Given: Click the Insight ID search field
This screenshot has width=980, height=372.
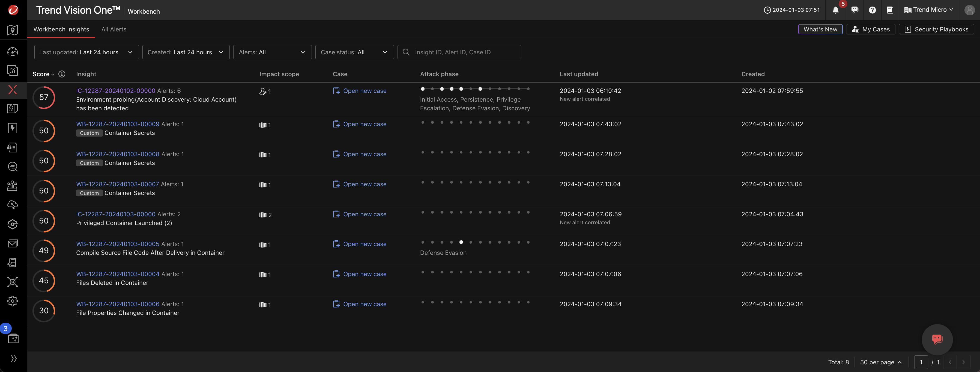Looking at the screenshot, I should [459, 52].
